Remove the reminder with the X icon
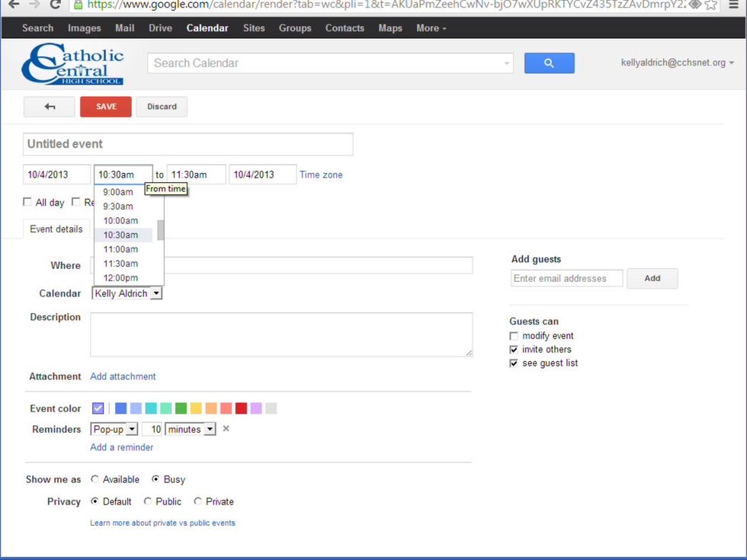This screenshot has width=747, height=560. 226,429
